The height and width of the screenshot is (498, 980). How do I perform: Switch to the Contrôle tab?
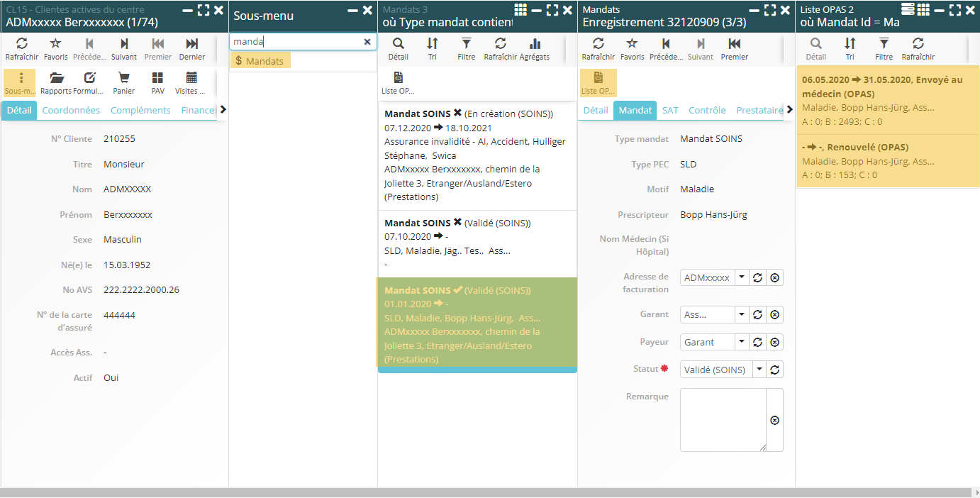tap(707, 110)
